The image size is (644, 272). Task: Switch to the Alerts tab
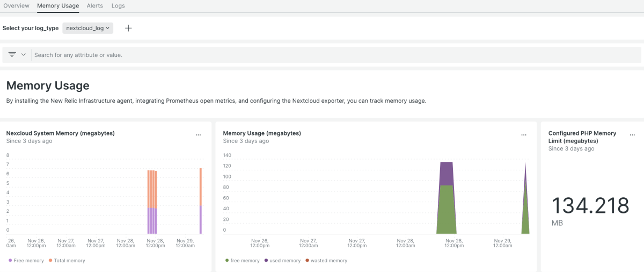[95, 6]
